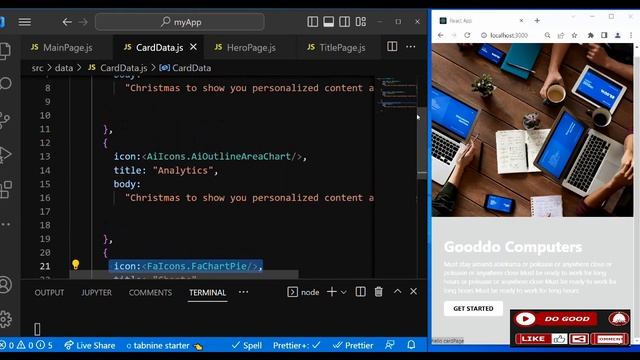Image resolution: width=640 pixels, height=360 pixels.
Task: Open the myApp command search box
Action: pos(180,22)
